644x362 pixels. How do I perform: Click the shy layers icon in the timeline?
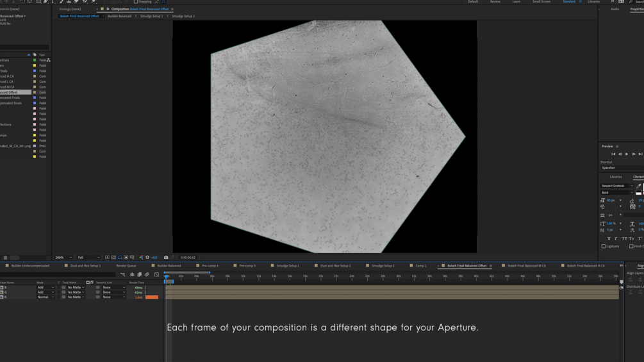[132, 275]
